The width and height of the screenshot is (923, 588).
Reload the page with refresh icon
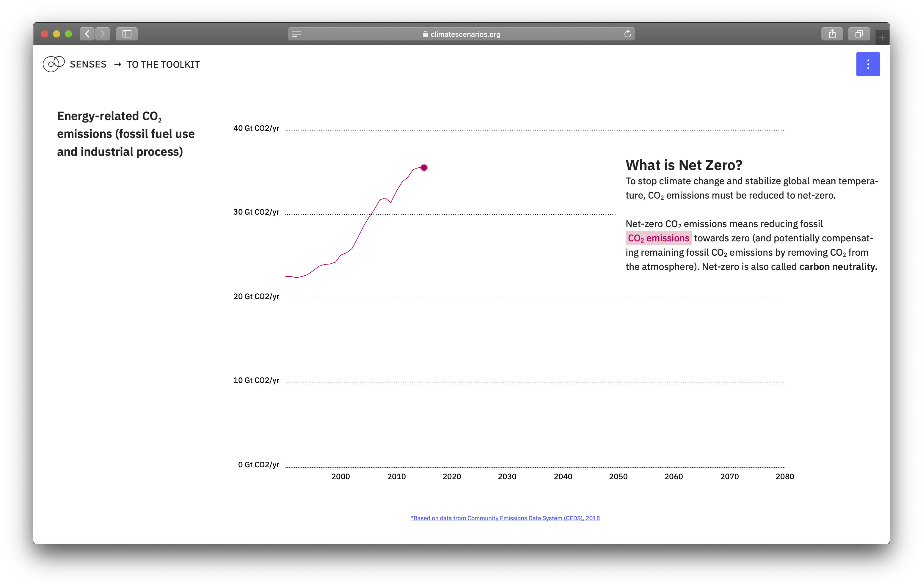[x=627, y=34]
